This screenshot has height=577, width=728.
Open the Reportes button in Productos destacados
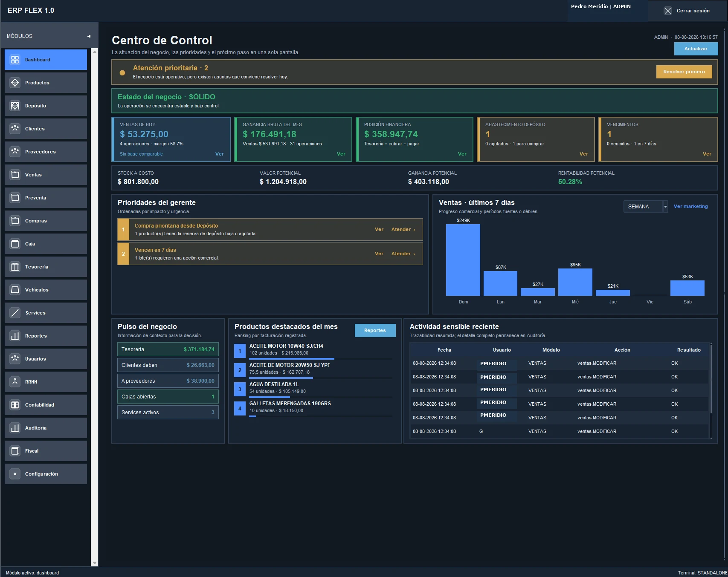[375, 330]
